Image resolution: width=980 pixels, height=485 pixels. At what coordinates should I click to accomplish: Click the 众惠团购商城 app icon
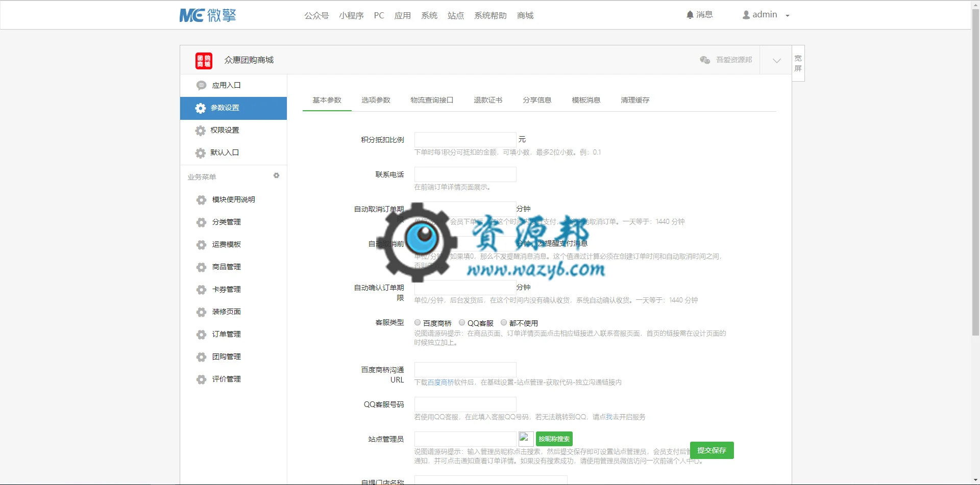point(204,61)
